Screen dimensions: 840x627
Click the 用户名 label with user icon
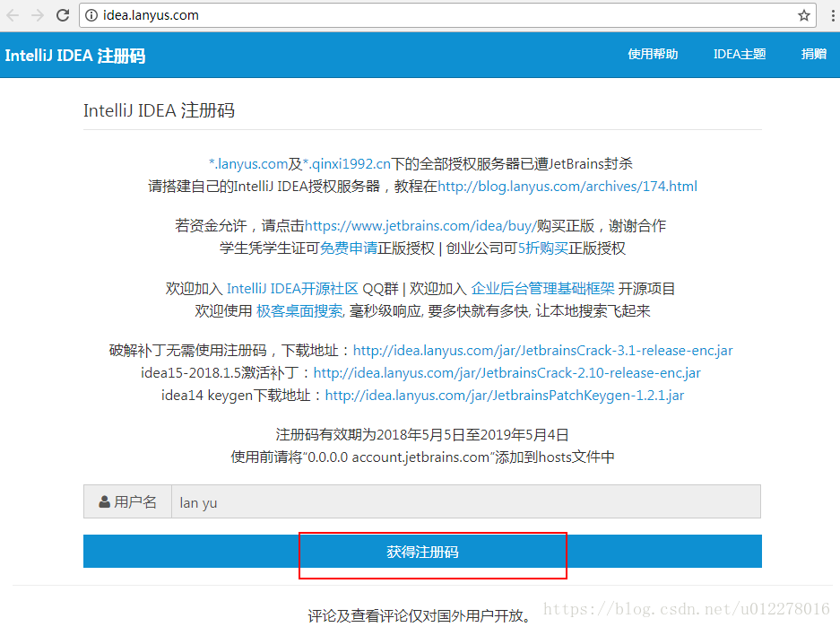coord(127,501)
